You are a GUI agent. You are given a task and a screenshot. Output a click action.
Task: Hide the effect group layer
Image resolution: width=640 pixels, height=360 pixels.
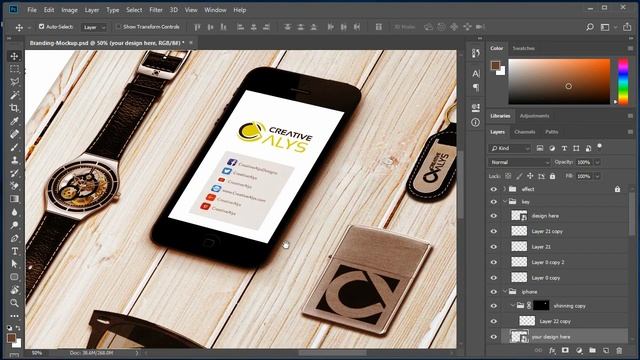coord(493,189)
